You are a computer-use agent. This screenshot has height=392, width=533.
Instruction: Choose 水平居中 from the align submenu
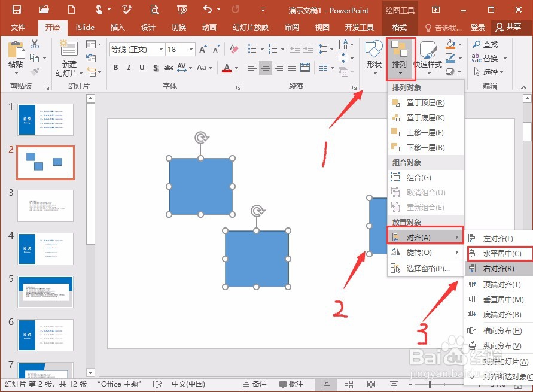click(499, 253)
